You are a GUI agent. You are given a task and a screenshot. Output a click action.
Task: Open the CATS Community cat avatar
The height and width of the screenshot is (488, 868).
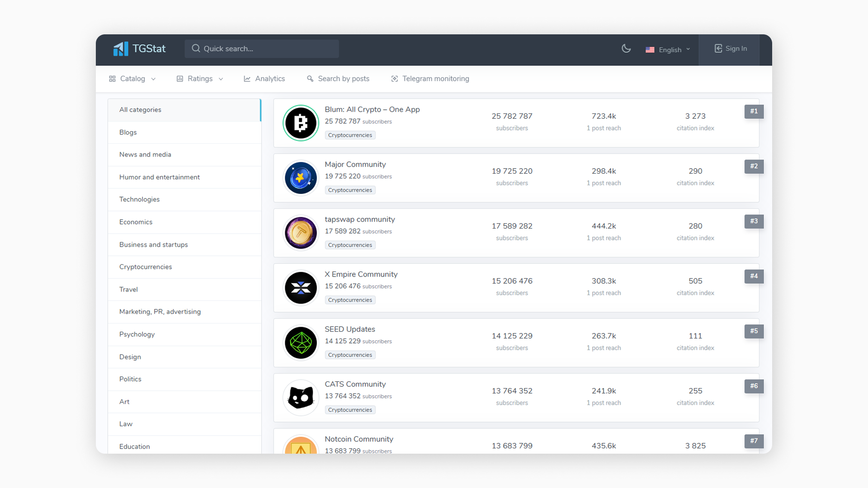(301, 398)
